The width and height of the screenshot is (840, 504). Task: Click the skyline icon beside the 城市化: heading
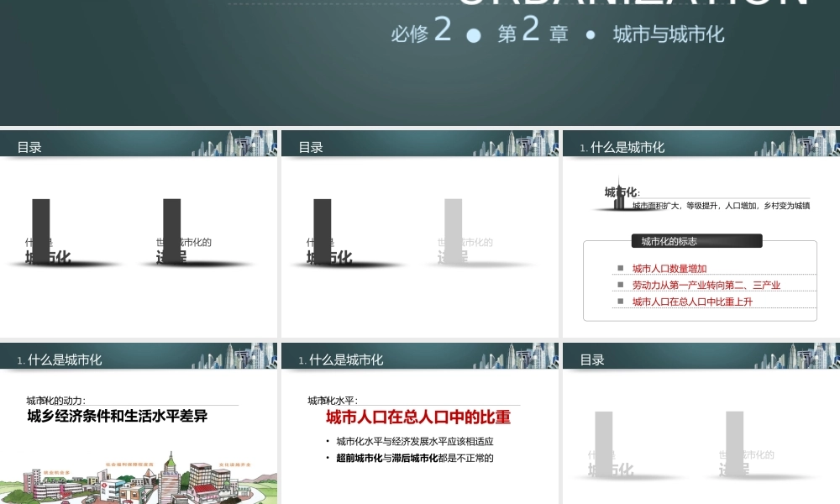click(x=619, y=193)
